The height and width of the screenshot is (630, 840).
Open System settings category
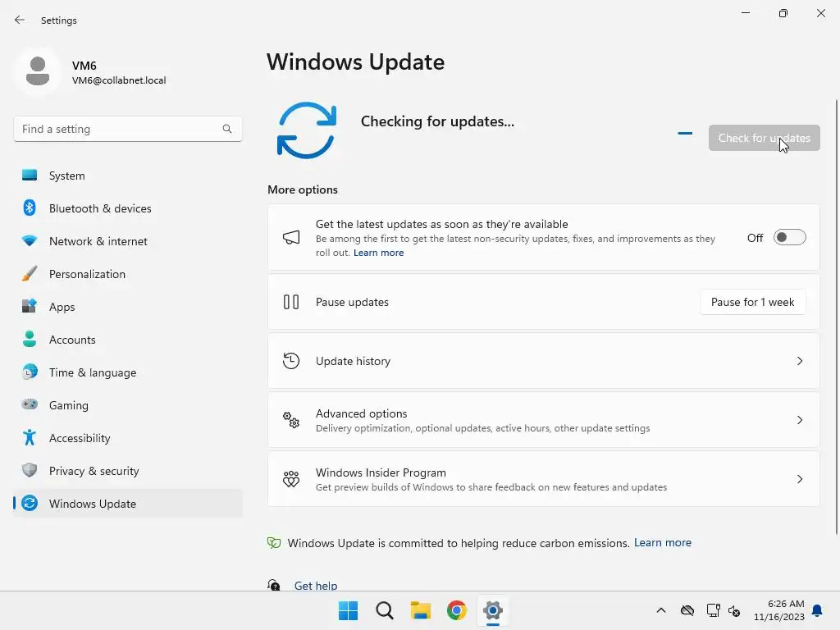pyautogui.click(x=129, y=176)
